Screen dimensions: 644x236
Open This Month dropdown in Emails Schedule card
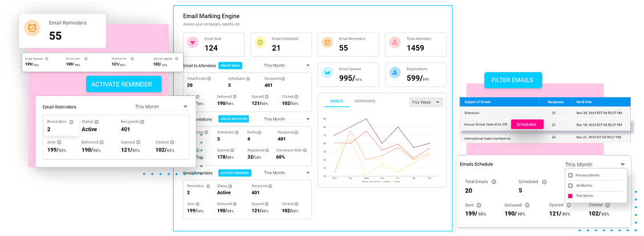point(594,165)
